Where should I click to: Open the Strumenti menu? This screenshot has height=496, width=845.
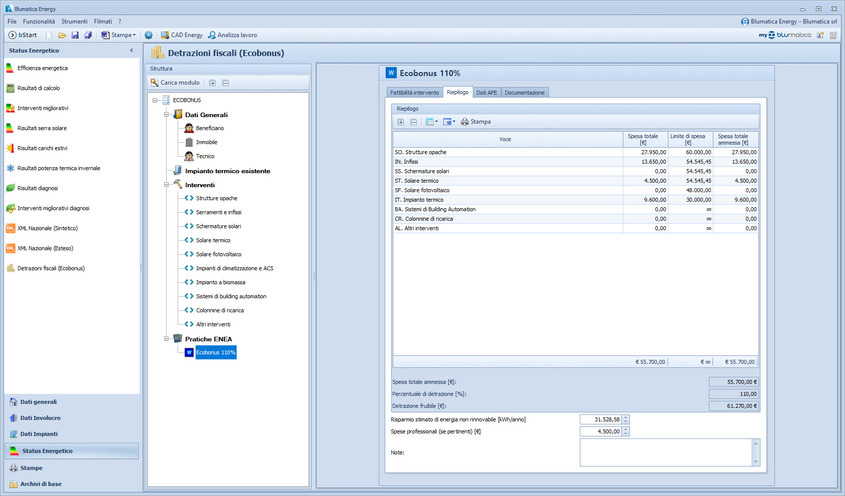click(x=74, y=22)
